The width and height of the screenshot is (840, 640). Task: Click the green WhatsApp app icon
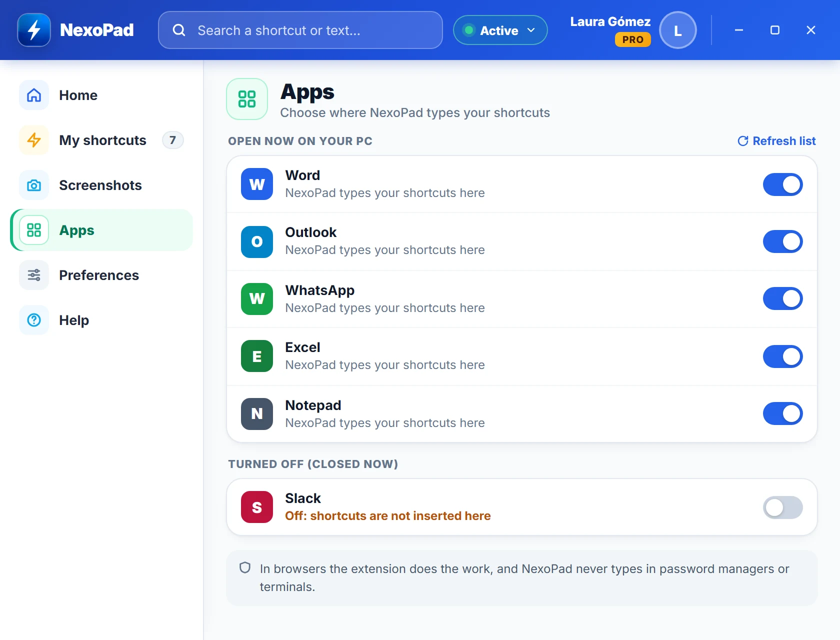(x=257, y=299)
